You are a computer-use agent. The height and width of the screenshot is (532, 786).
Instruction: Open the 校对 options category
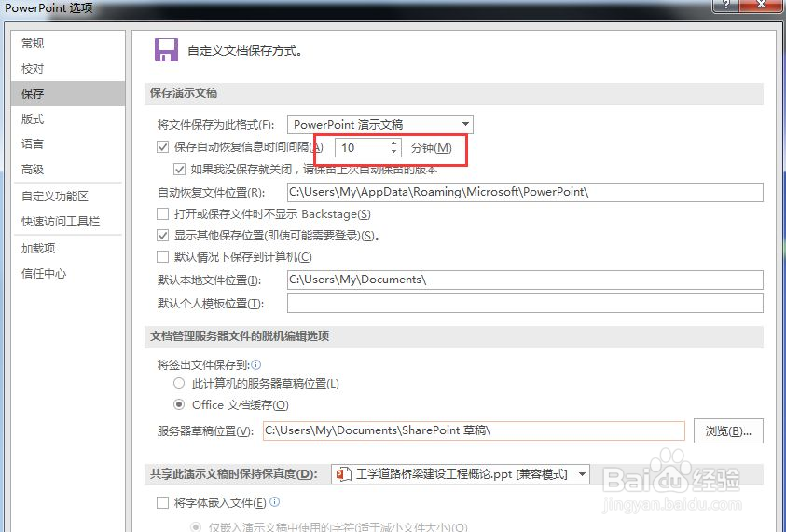(68, 69)
